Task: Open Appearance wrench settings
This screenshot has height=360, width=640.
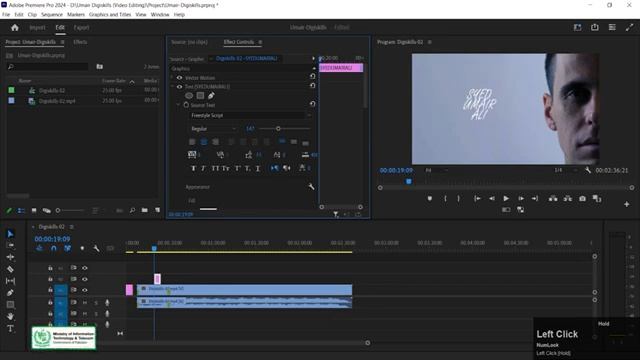Action: pyautogui.click(x=311, y=187)
